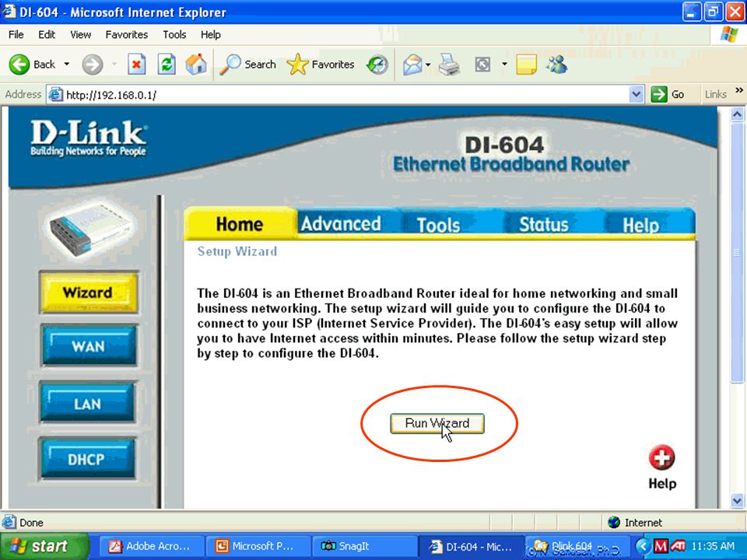Open the View menu

point(80,35)
